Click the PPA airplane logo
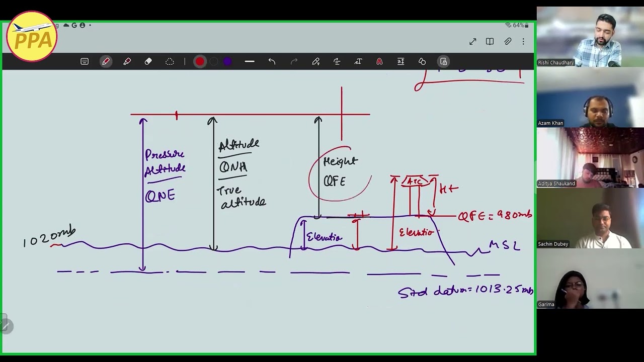644x362 pixels. point(32,36)
